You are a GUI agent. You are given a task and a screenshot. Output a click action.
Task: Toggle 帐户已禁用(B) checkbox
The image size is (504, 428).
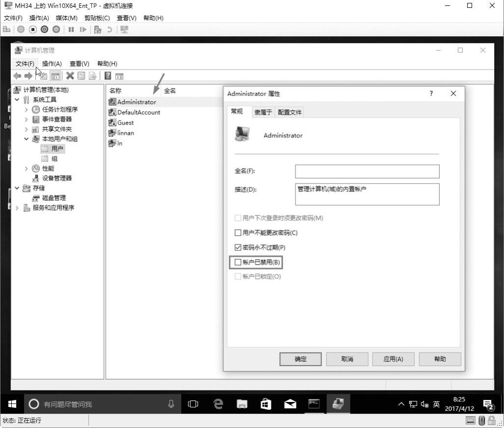tap(238, 262)
